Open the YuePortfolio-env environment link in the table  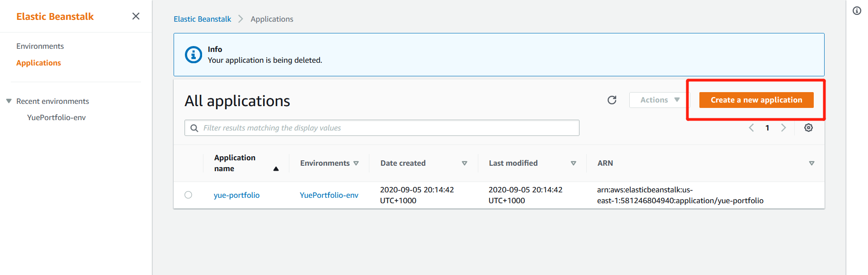tap(329, 195)
